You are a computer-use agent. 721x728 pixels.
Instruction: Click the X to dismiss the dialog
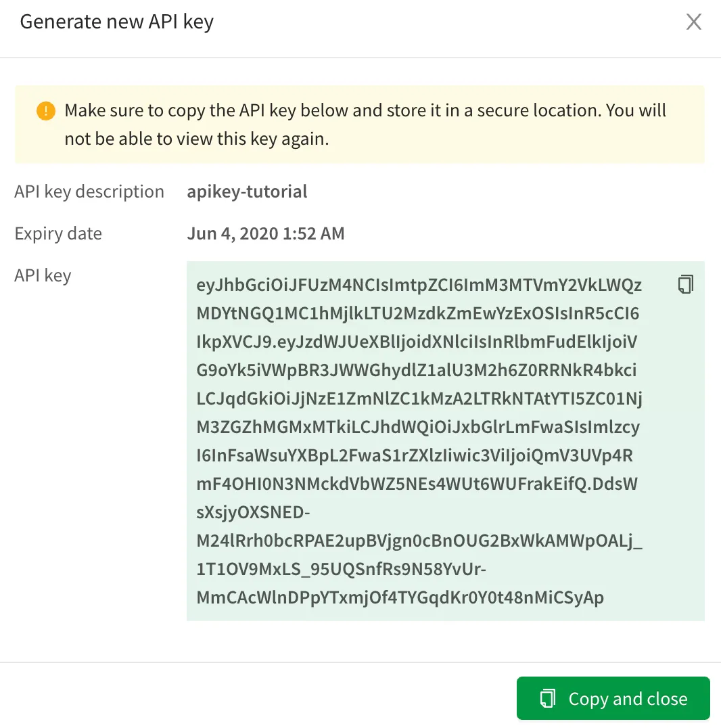coord(694,22)
